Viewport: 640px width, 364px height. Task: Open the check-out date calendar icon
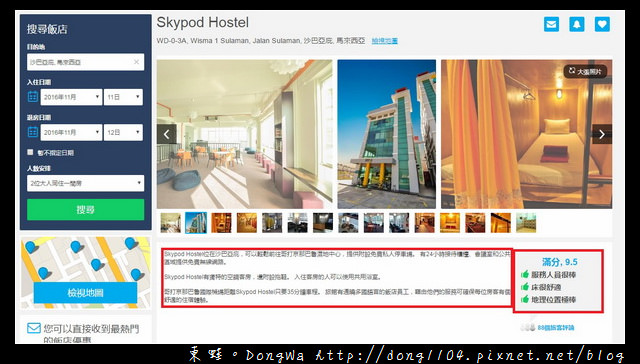pyautogui.click(x=33, y=132)
